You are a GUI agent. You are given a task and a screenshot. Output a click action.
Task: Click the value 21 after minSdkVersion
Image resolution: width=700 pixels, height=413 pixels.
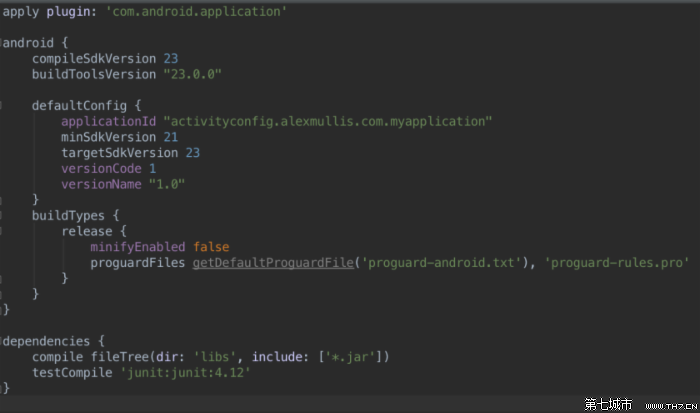pos(171,137)
